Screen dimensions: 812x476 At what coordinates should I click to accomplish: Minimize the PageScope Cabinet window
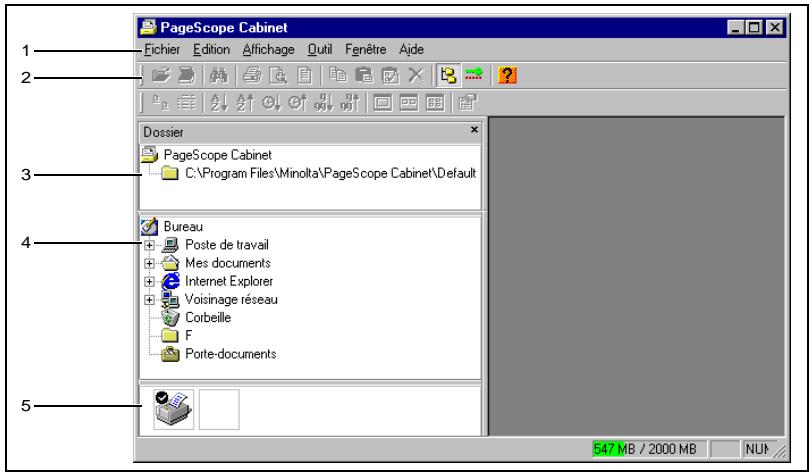click(736, 27)
